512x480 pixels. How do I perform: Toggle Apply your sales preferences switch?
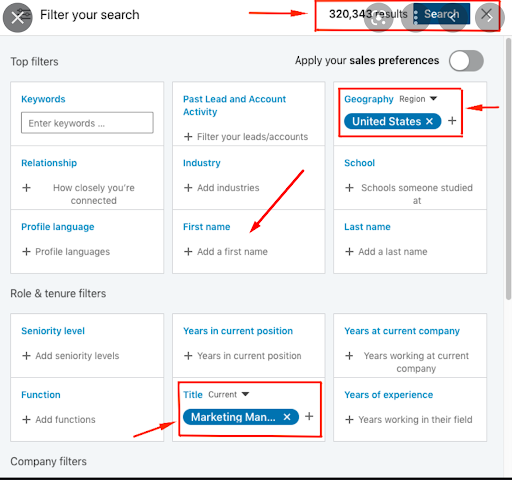click(x=466, y=61)
